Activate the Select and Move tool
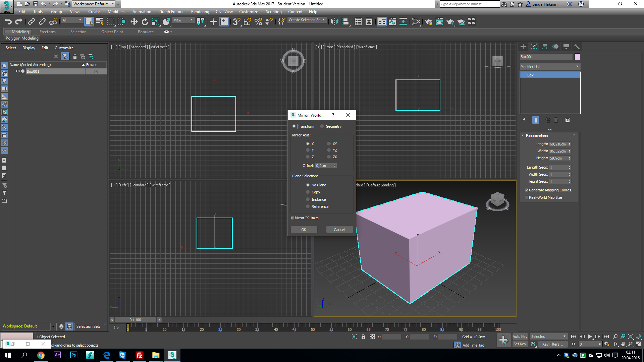The image size is (644, 362). (134, 21)
